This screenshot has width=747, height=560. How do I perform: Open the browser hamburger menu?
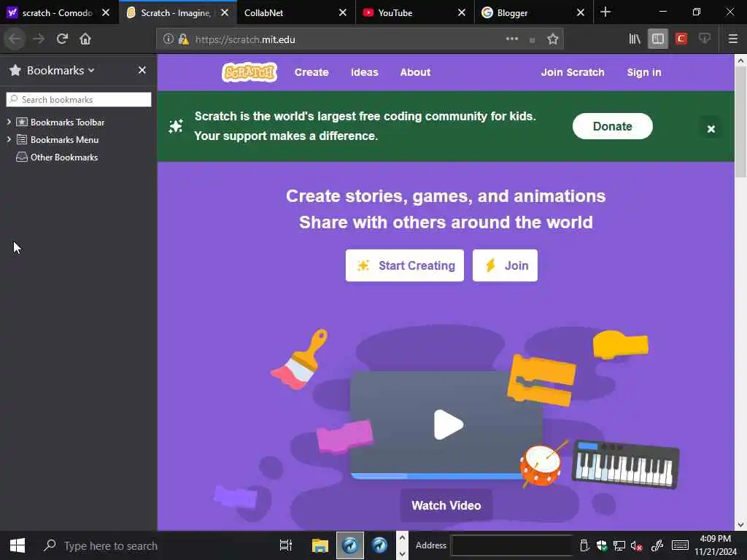click(x=732, y=39)
